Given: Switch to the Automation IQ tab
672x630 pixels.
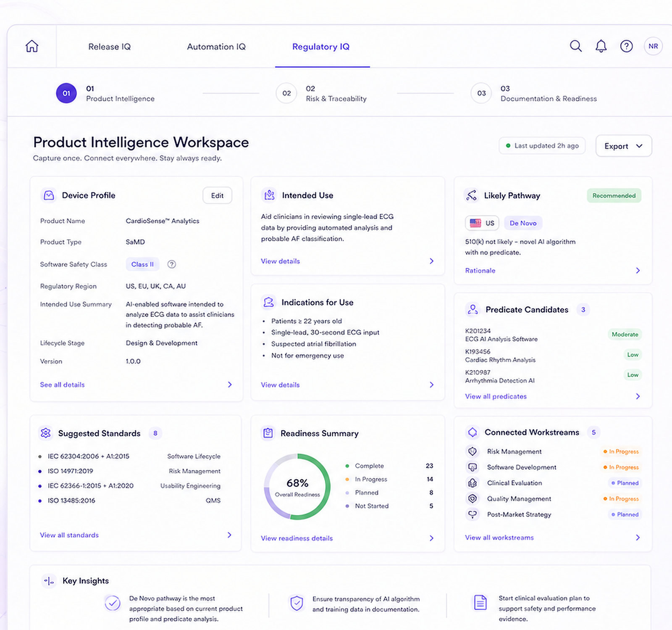Looking at the screenshot, I should pyautogui.click(x=216, y=47).
